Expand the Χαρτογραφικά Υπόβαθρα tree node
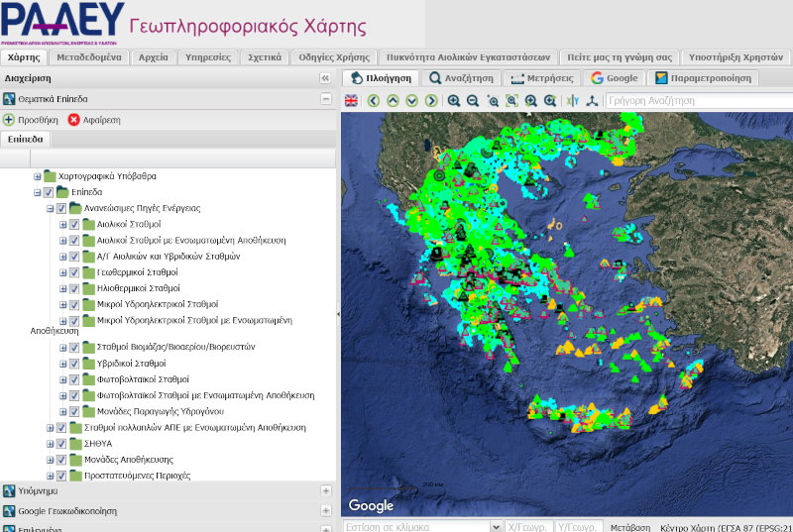The width and height of the screenshot is (793, 532). [38, 176]
